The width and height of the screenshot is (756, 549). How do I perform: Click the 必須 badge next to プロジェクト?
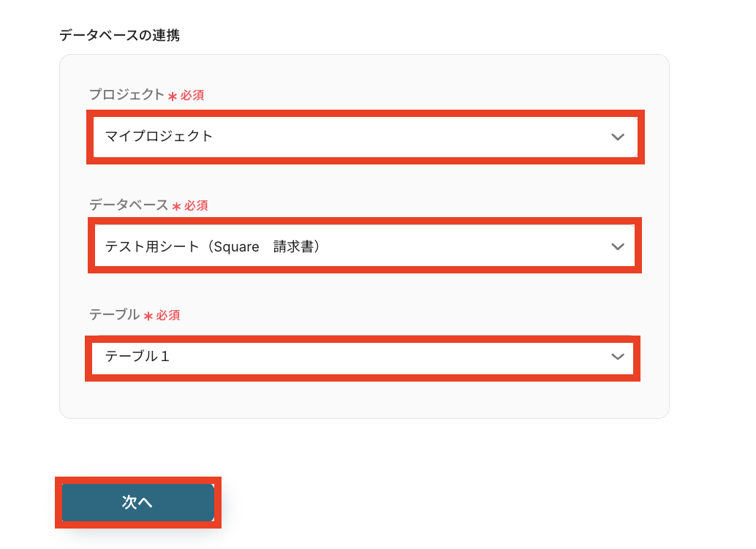192,96
